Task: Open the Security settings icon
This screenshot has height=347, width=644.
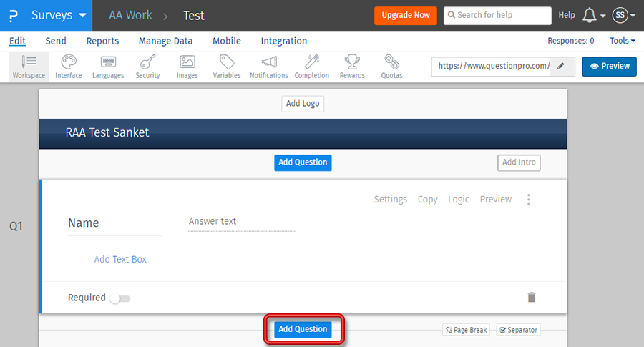Action: coord(147,67)
